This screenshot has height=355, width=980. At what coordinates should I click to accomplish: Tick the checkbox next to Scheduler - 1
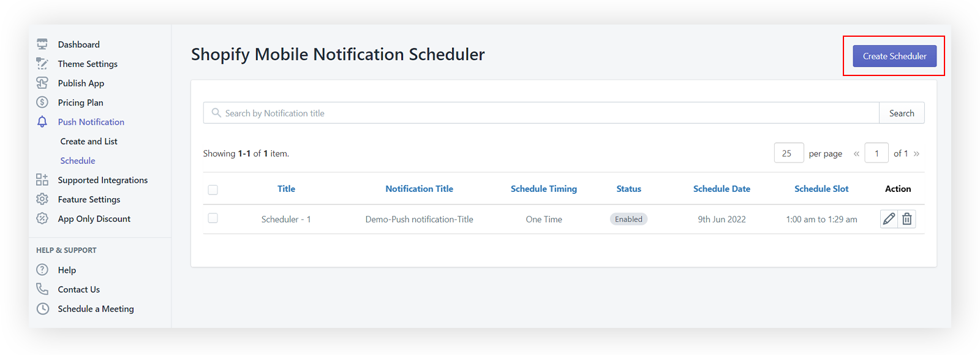point(213,218)
